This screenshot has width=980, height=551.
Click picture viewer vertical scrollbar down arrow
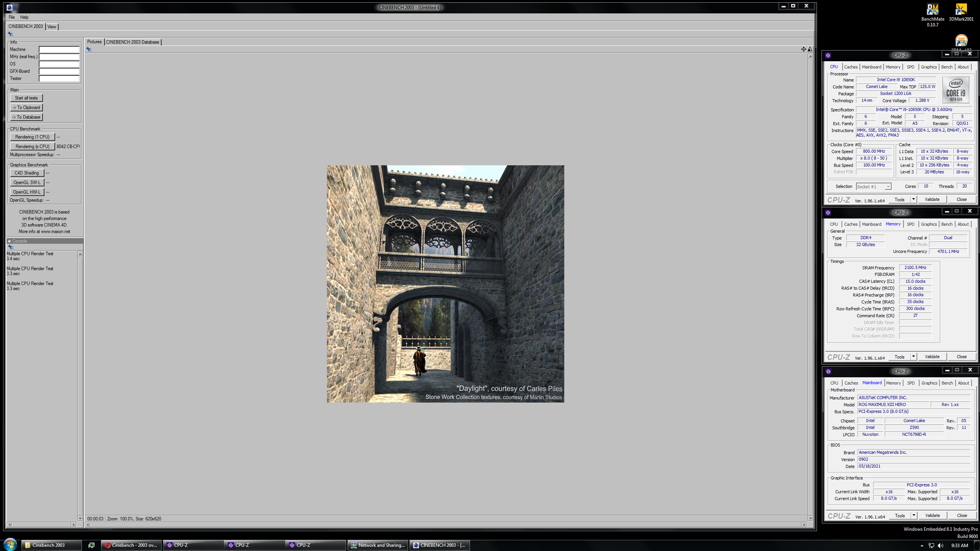[x=810, y=518]
